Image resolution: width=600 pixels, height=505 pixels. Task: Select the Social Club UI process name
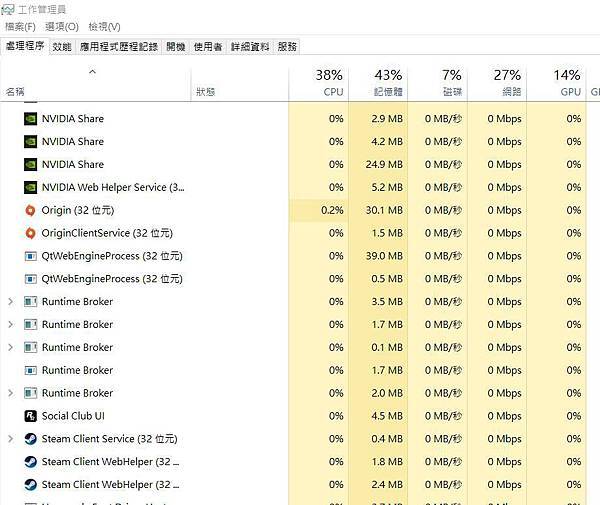click(73, 416)
